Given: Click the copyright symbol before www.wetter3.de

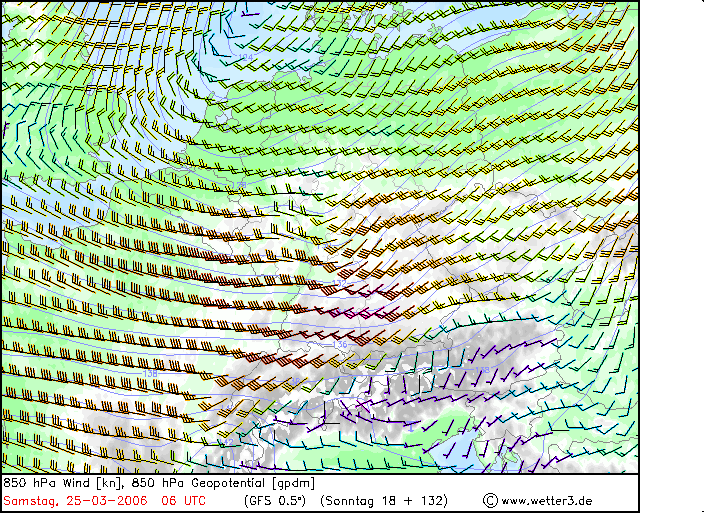Looking at the screenshot, I should pyautogui.click(x=490, y=501).
